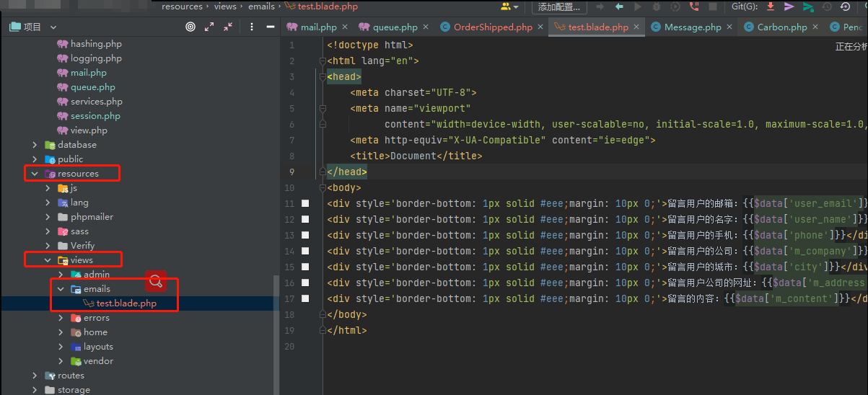868x395 pixels.
Task: Collapse the emails folder
Action: pyautogui.click(x=61, y=289)
